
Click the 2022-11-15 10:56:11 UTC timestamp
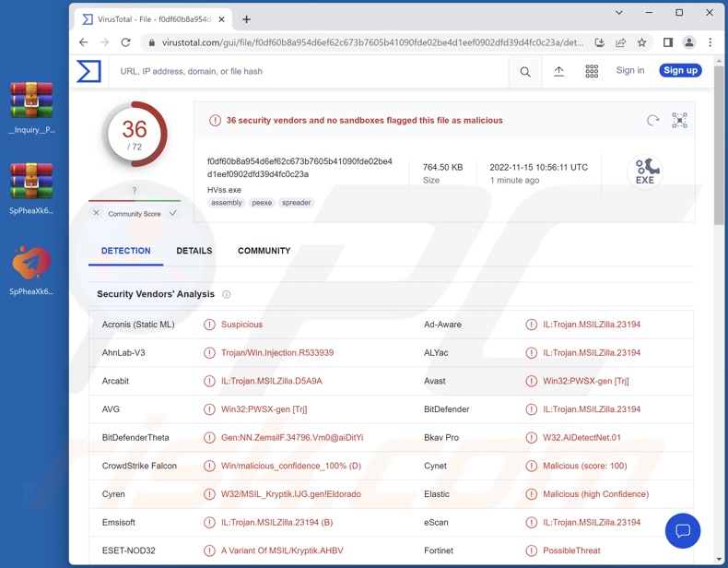click(538, 167)
